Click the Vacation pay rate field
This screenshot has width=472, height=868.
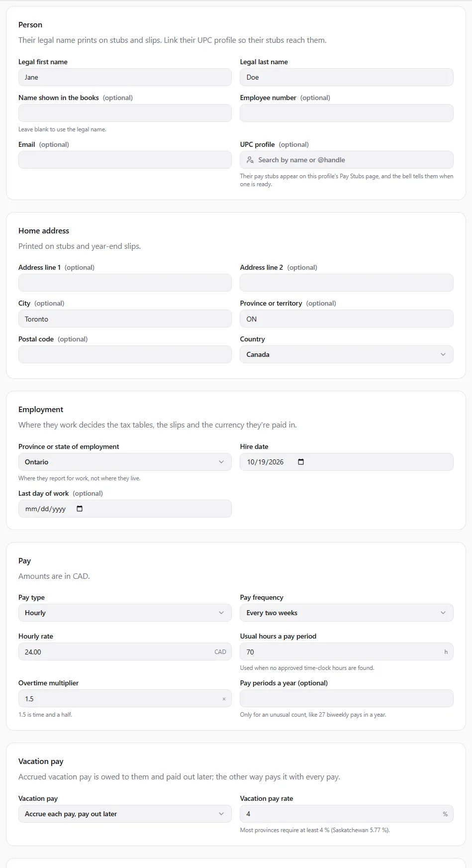347,814
